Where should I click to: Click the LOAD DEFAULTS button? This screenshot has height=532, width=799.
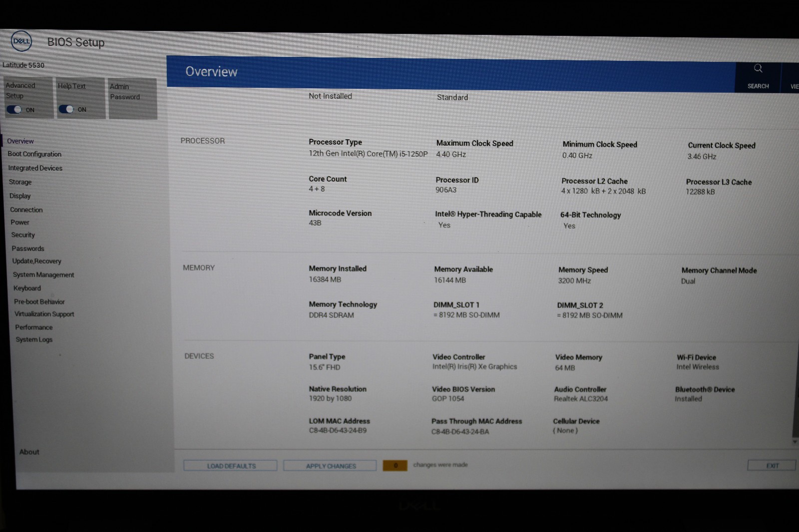coord(230,466)
